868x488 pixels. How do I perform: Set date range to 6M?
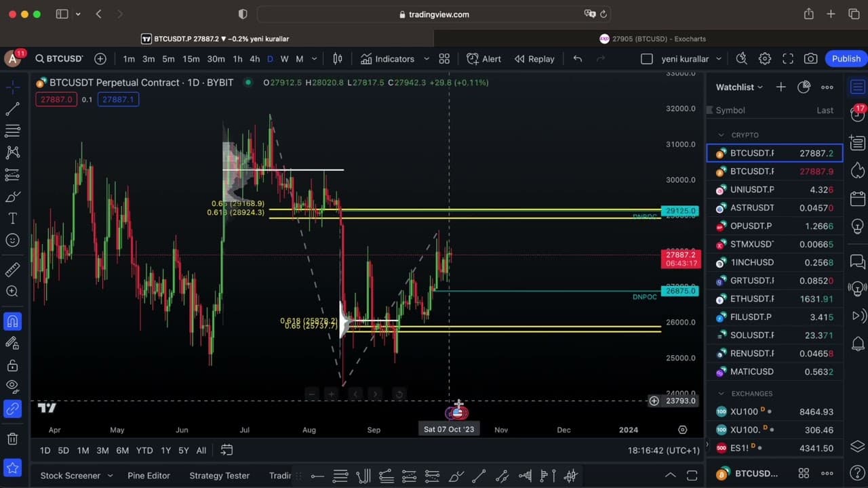(x=123, y=450)
